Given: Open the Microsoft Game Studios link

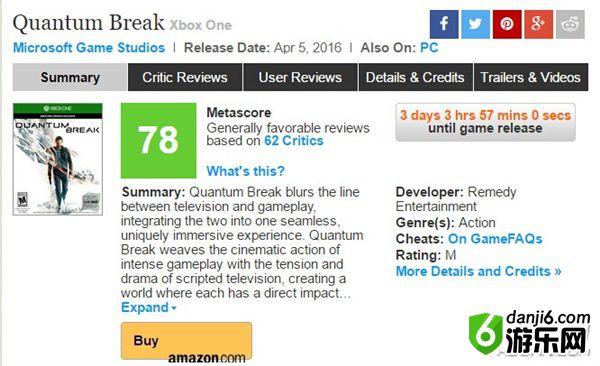Looking at the screenshot, I should point(89,48).
